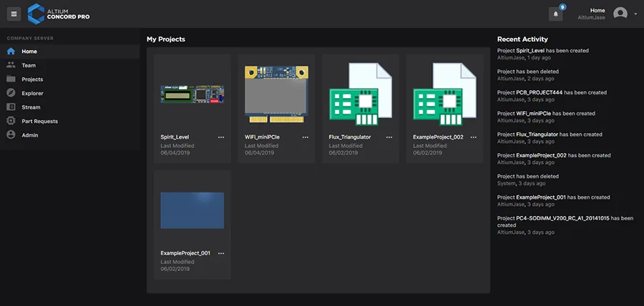Click WiFi_miniPCIe in Recent Activity
The image size is (644, 306).
(534, 113)
